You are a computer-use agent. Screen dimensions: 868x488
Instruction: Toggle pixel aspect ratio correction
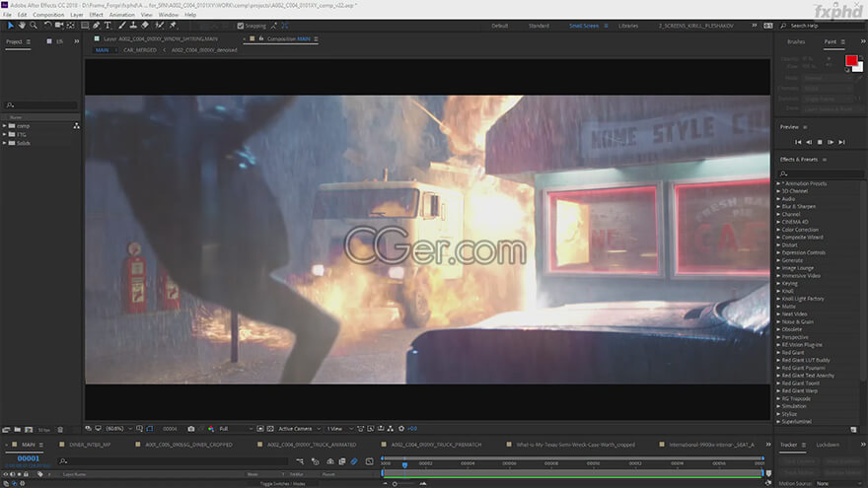(360, 429)
